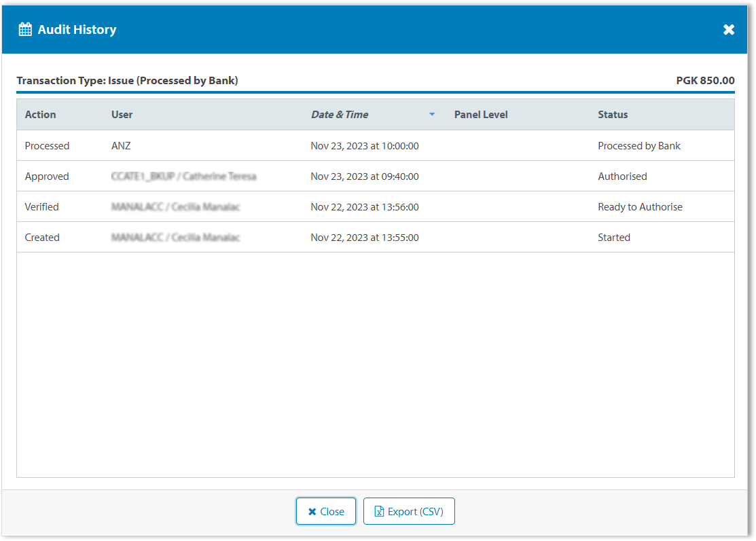Click the ANZ user cell
Screen dimensions: 756x541
(121, 146)
